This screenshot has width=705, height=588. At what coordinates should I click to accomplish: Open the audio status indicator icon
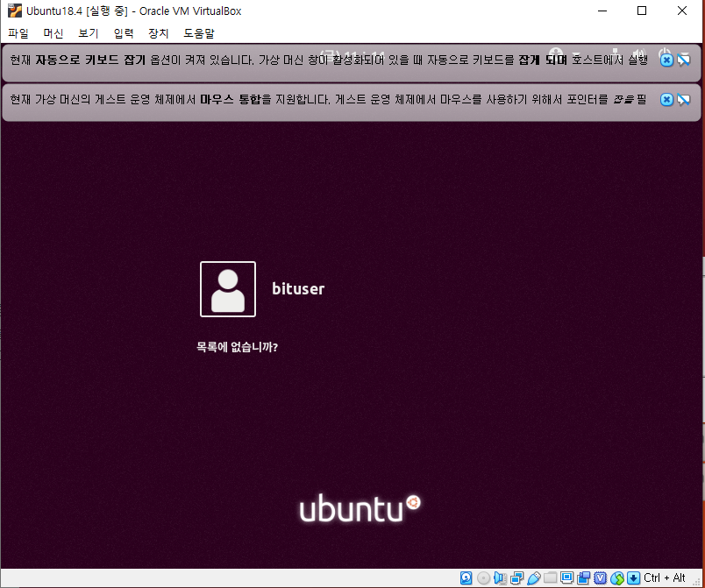[500, 577]
